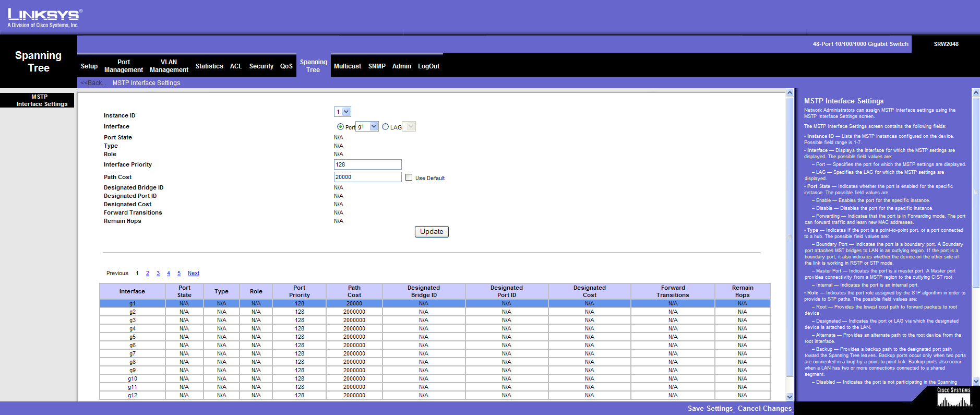Open the VLAN Management tab
980x415 pixels.
coord(169,66)
